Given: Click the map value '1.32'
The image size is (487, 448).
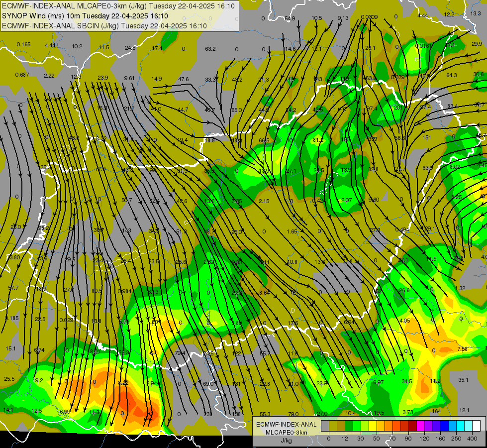Looking at the screenshot, I should 460,288.
